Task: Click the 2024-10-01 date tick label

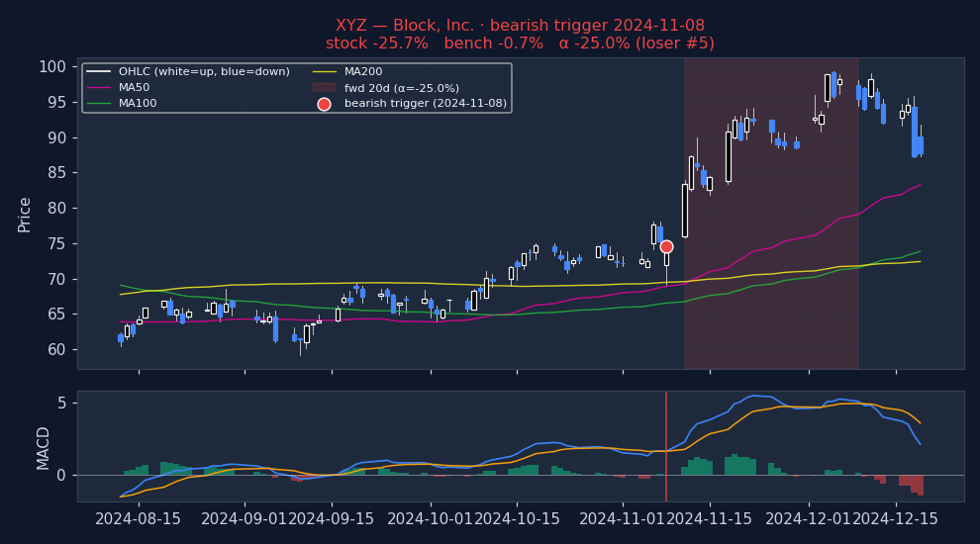Action: (x=431, y=518)
